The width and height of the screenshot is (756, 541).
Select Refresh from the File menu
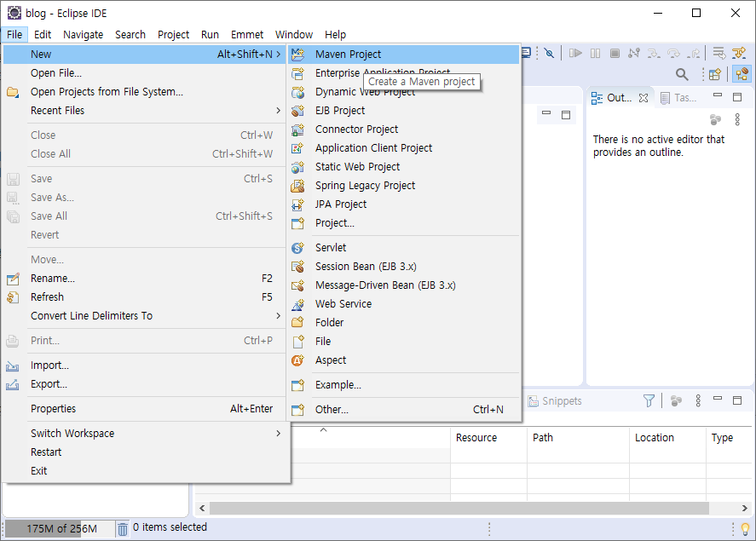coord(145,296)
